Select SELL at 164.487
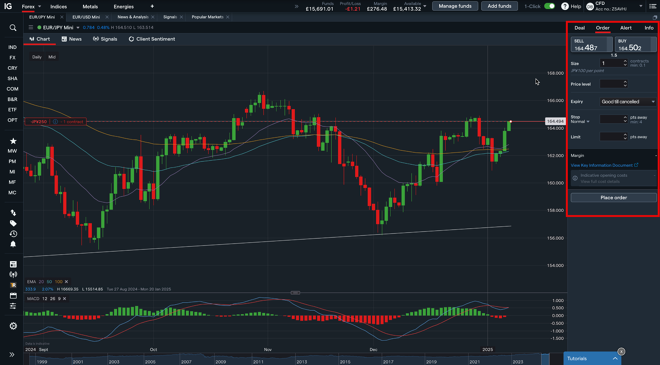Image resolution: width=660 pixels, height=365 pixels. pos(591,45)
